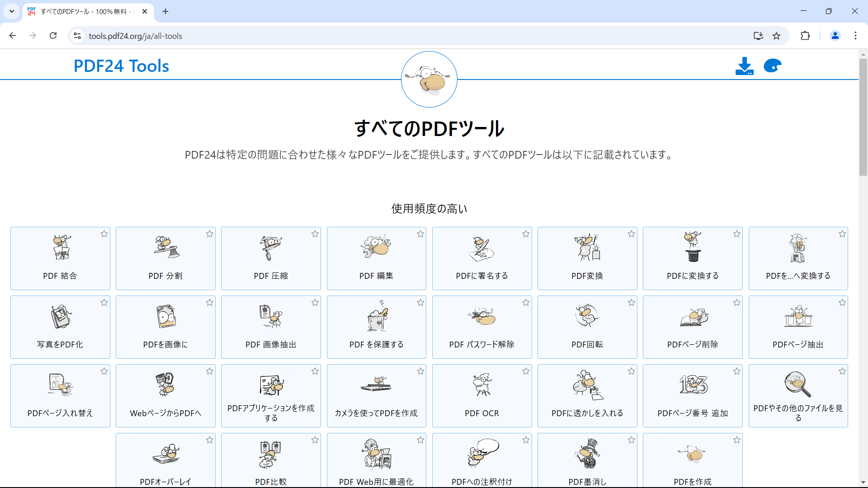Open the PDFページ入れ替え tool icon
The image size is (868, 488).
point(61,385)
